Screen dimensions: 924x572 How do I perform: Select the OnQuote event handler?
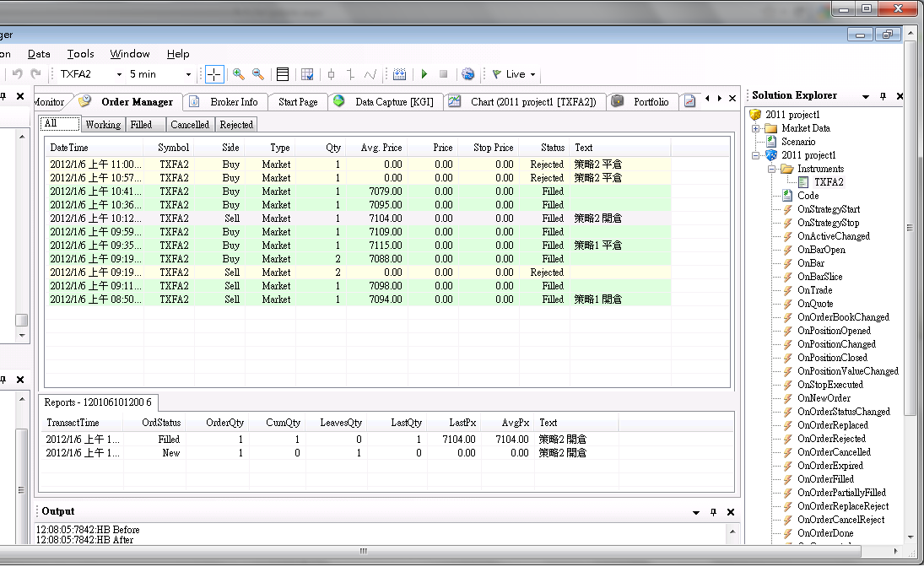coord(815,304)
